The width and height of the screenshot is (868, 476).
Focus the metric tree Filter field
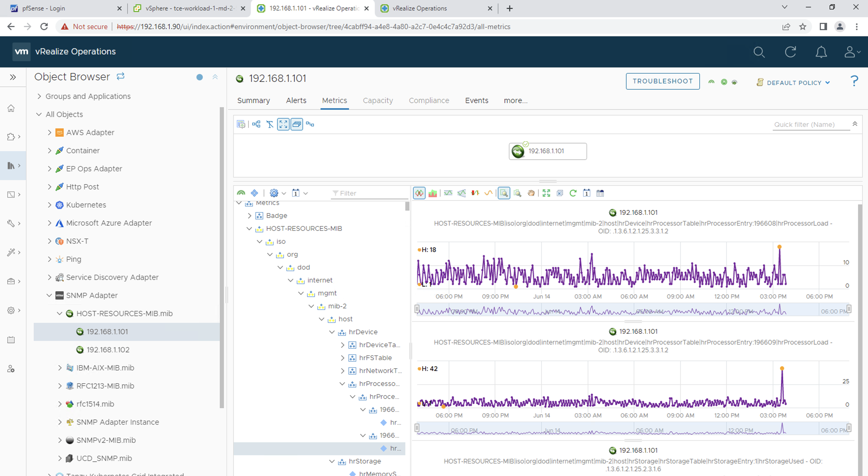click(370, 193)
